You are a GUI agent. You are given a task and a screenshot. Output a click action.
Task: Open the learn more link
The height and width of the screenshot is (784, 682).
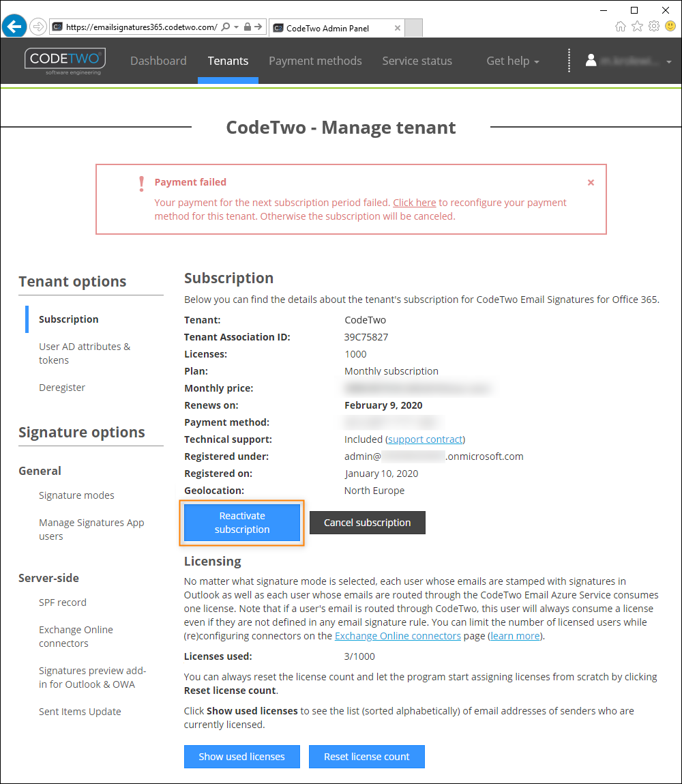(x=515, y=636)
